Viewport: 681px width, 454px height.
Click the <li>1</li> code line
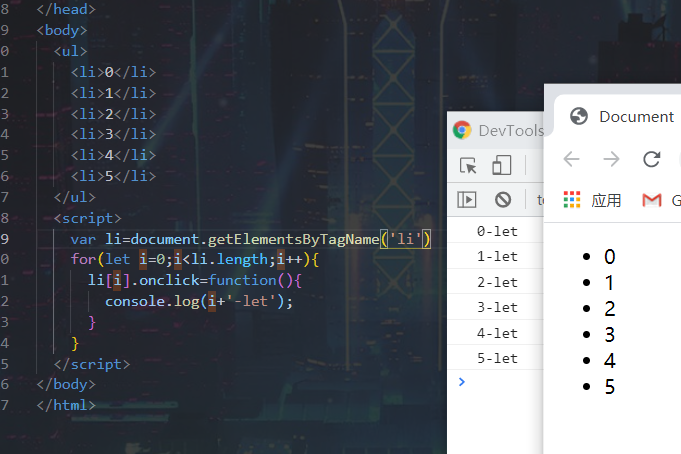click(x=113, y=93)
